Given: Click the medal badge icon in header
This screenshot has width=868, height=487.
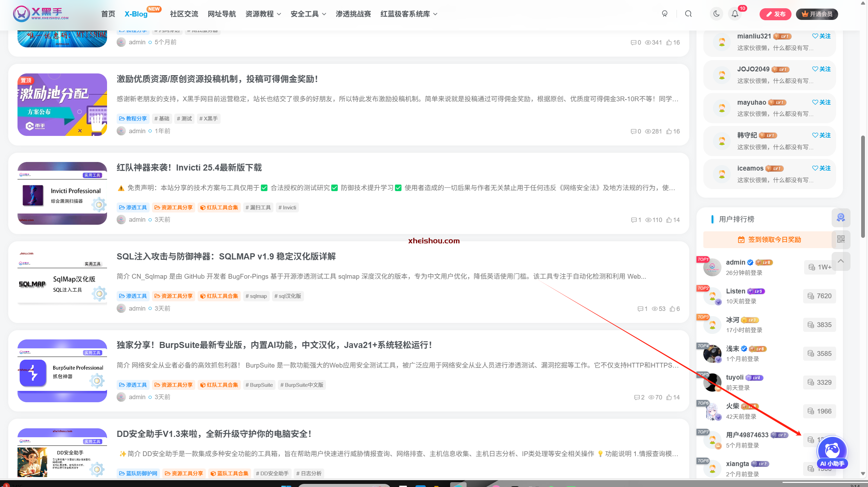Looking at the screenshot, I should [x=665, y=14].
